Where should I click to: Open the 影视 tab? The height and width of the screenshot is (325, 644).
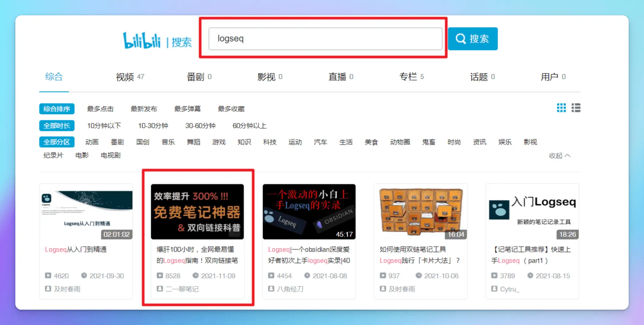[x=270, y=77]
